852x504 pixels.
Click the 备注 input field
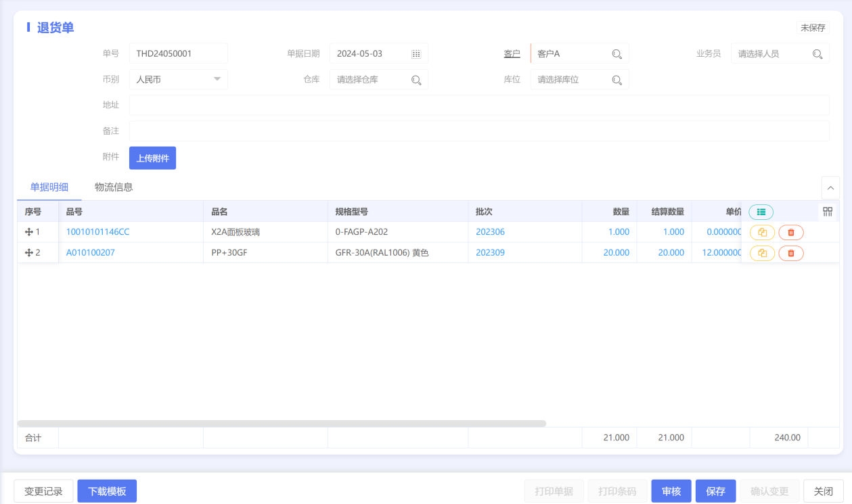coord(479,131)
